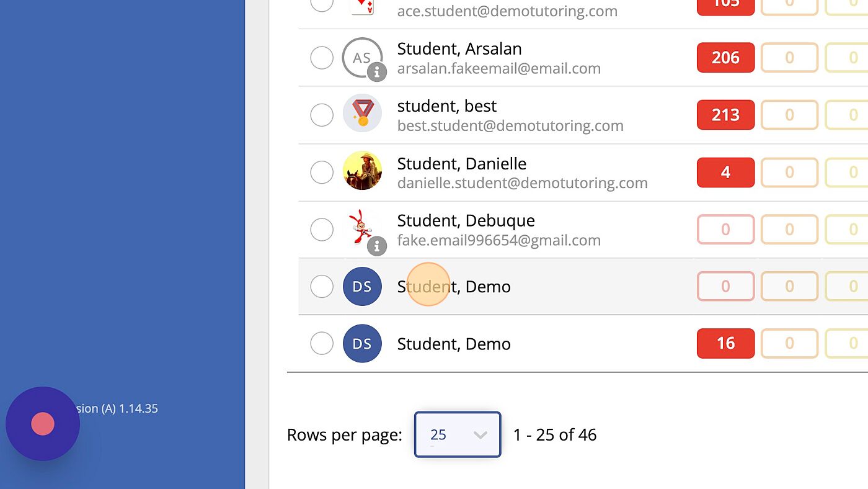Open the Rows per page dropdown
Screen dimensions: 868x489
click(x=457, y=435)
